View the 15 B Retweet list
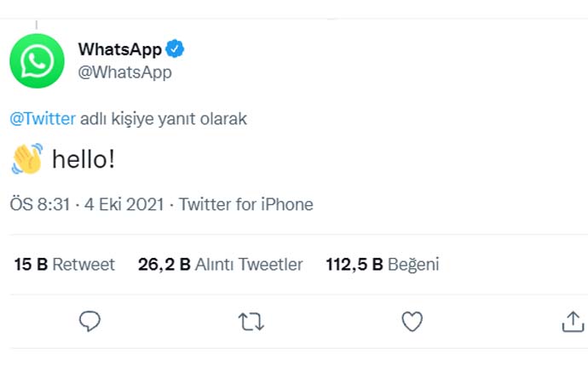The height and width of the screenshot is (383, 588). (65, 265)
